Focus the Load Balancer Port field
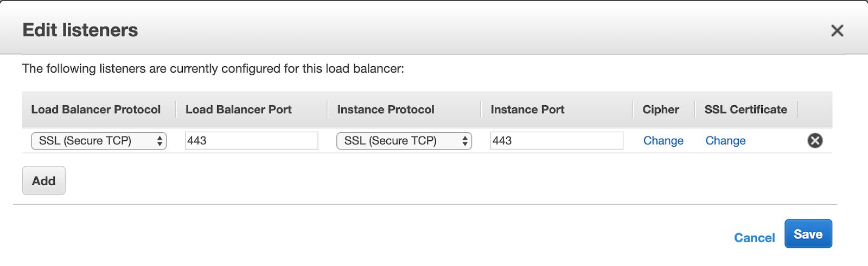Screen dimensions: 868x266 coord(251,141)
